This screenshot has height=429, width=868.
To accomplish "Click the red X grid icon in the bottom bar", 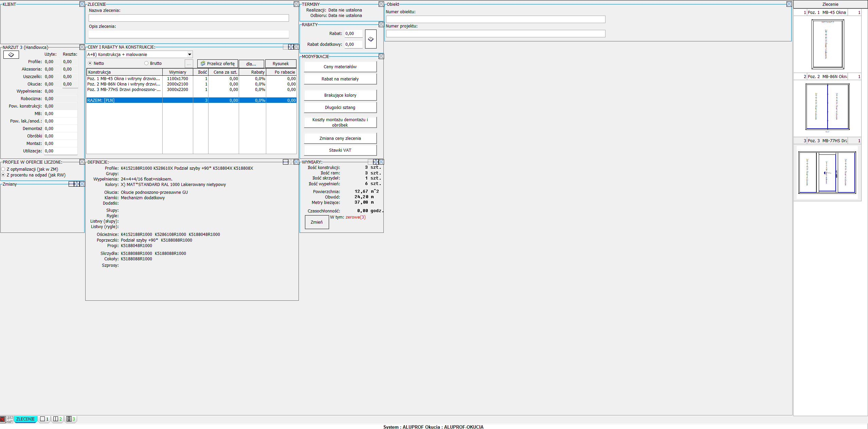I will 2,419.
